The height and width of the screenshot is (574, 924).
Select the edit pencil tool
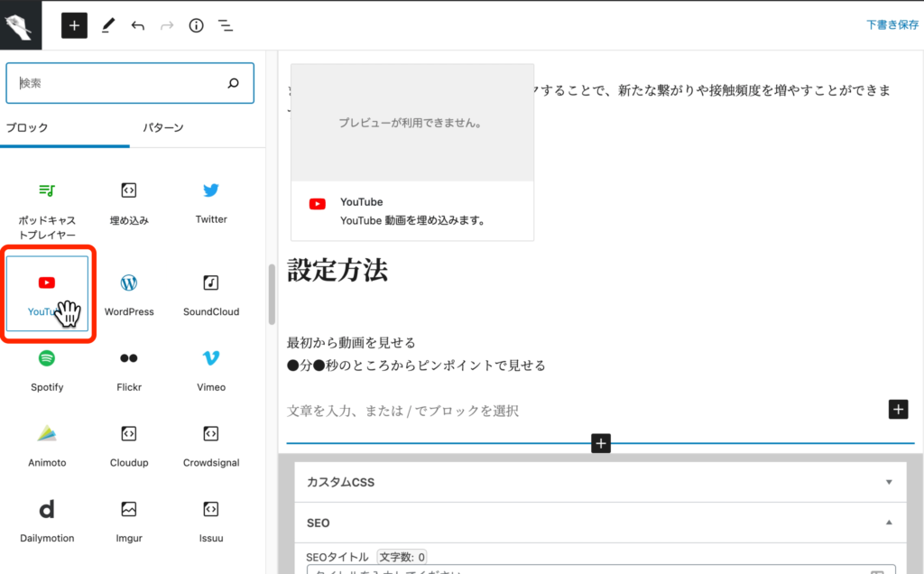pos(108,25)
